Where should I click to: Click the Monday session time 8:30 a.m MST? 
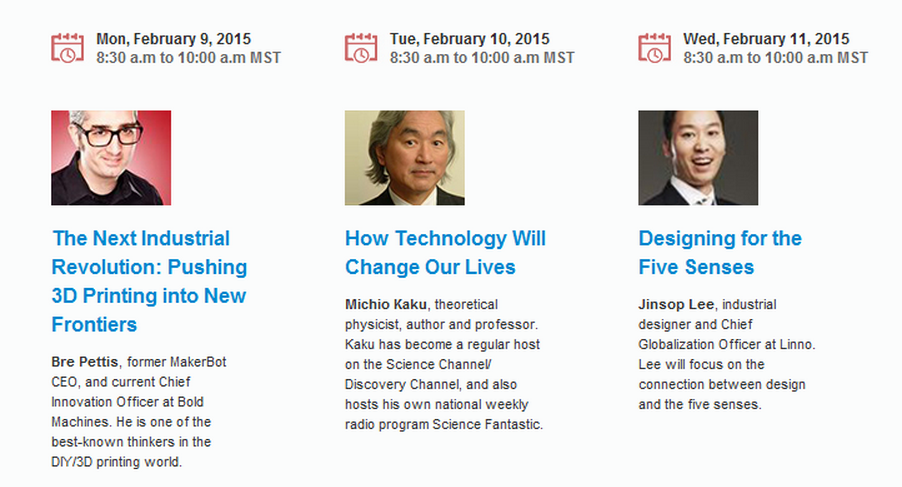(189, 58)
